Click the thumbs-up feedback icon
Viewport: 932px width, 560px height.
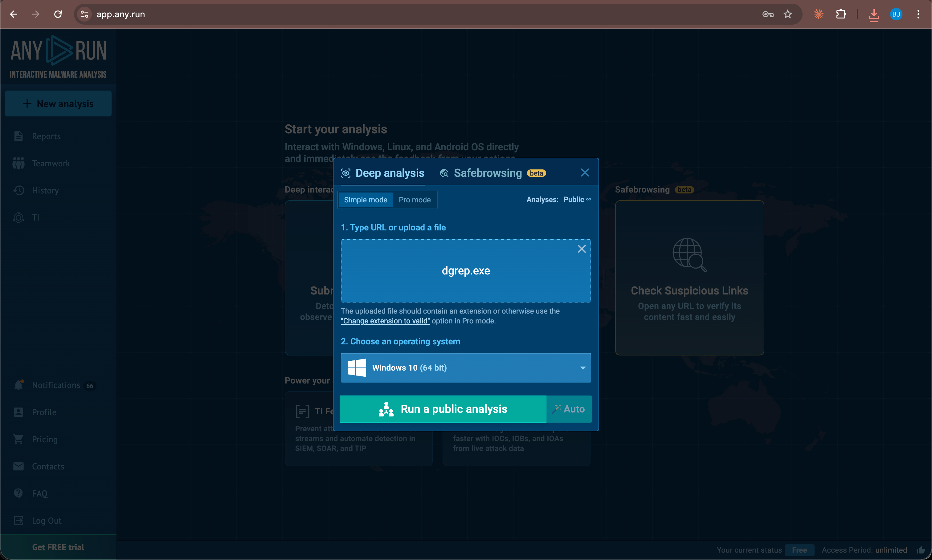921,550
